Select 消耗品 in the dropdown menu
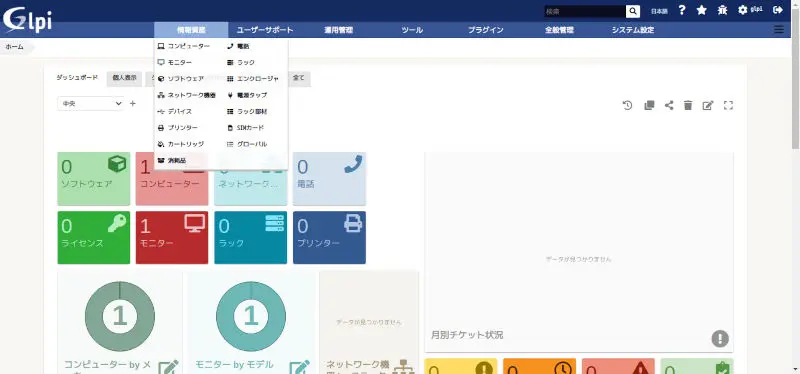 click(172, 160)
